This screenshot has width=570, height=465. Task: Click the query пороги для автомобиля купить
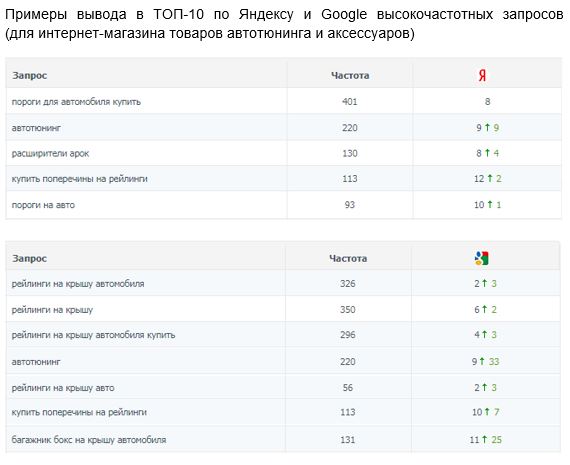click(x=76, y=102)
